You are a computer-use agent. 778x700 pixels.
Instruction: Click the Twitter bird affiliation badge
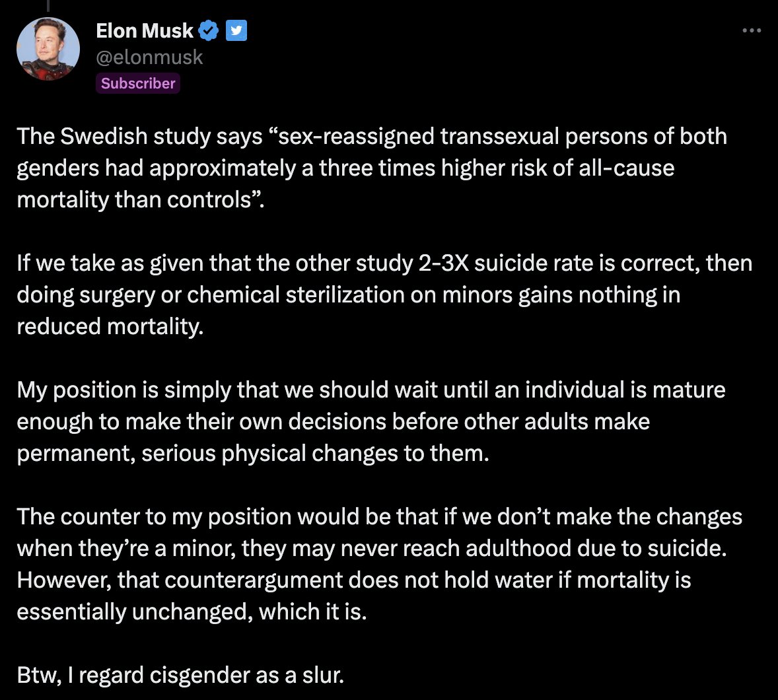click(x=236, y=30)
